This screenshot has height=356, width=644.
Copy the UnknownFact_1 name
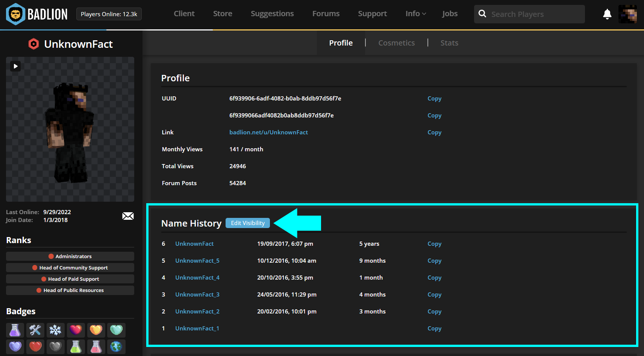(x=434, y=329)
